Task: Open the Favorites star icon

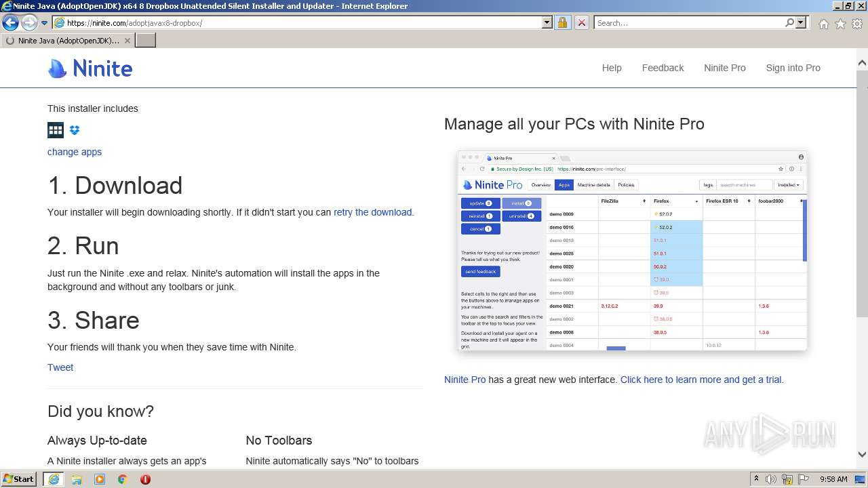Action: pyautogui.click(x=840, y=24)
